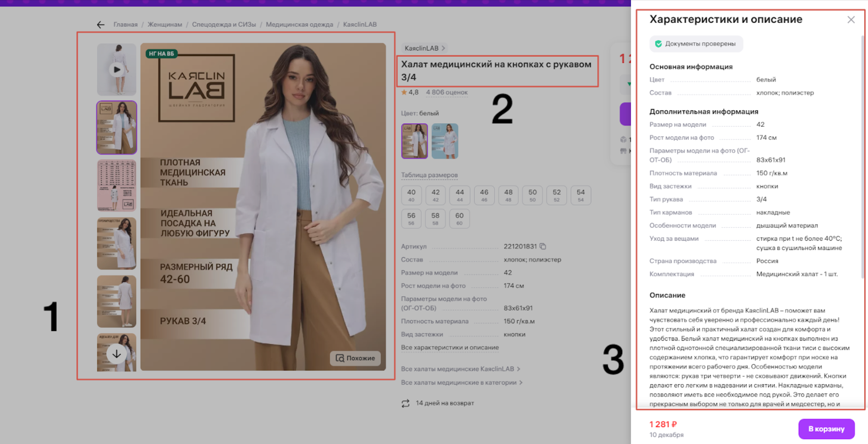Expand Все халаты медицинские в категории
Image resolution: width=868 pixels, height=444 pixels.
click(x=462, y=383)
